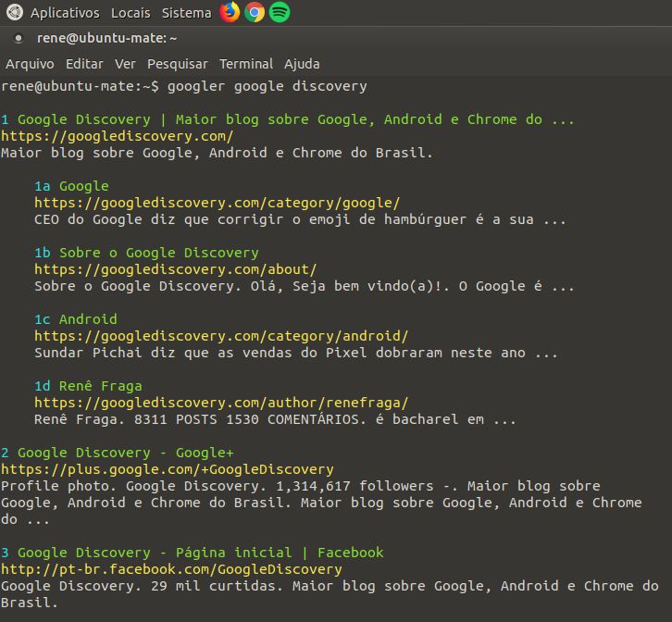The image size is (672, 622).
Task: Click the category/android/ URL
Action: [221, 336]
